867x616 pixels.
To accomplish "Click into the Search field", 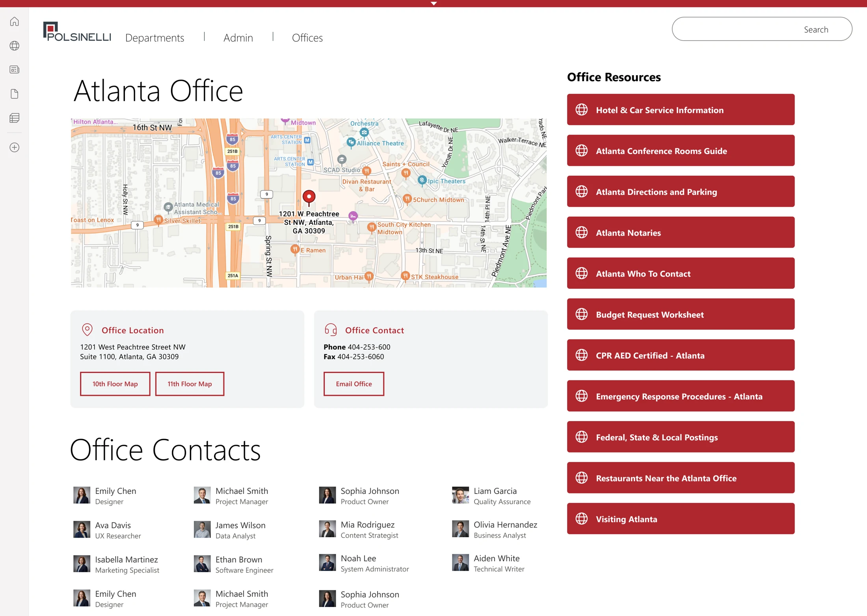I will click(x=762, y=29).
